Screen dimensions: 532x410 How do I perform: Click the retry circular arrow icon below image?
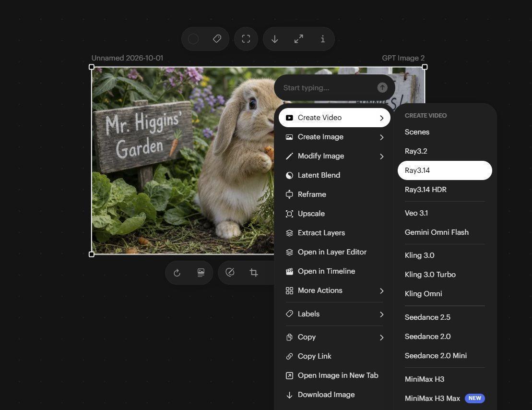click(177, 273)
